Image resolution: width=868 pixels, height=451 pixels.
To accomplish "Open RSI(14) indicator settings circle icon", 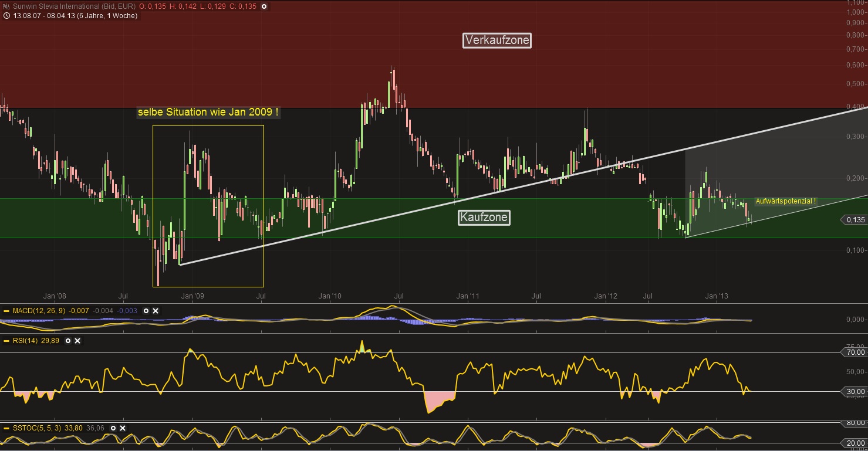I will [x=68, y=341].
